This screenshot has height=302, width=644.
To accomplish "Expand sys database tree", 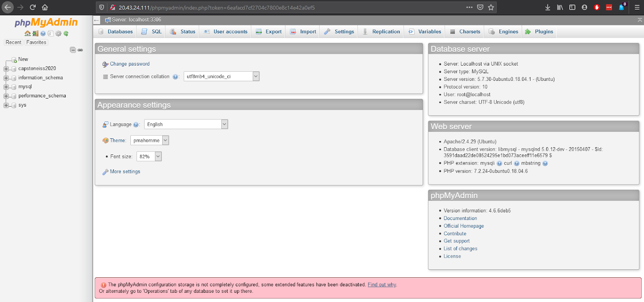I will tap(6, 105).
